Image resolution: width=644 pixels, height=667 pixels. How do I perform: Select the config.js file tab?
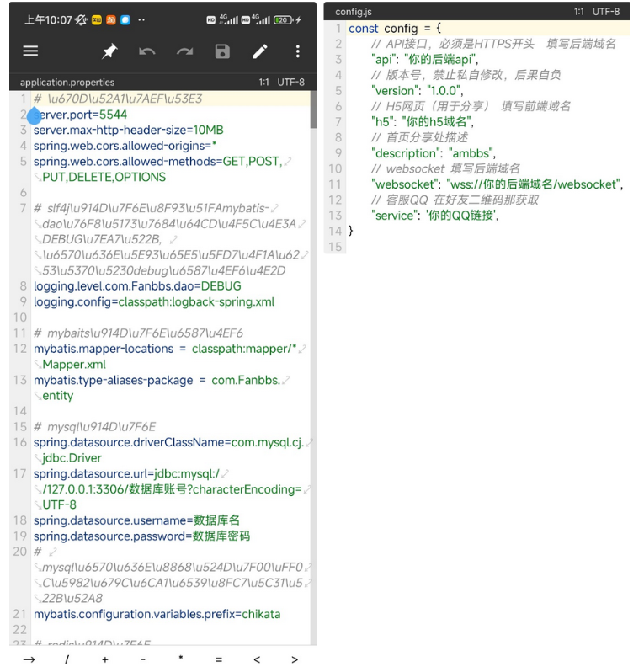point(353,12)
